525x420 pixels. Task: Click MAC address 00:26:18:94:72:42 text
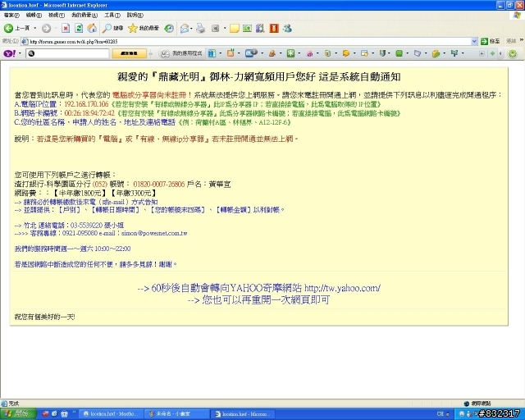[89, 113]
